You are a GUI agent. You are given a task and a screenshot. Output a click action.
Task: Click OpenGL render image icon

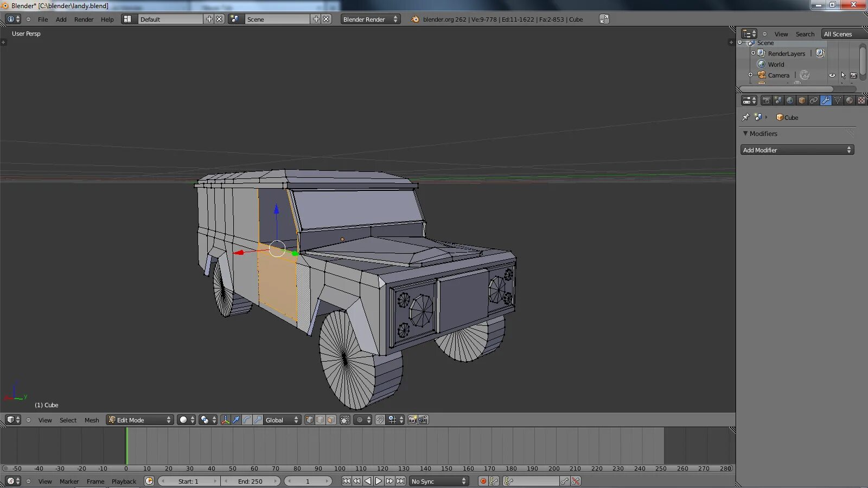412,420
